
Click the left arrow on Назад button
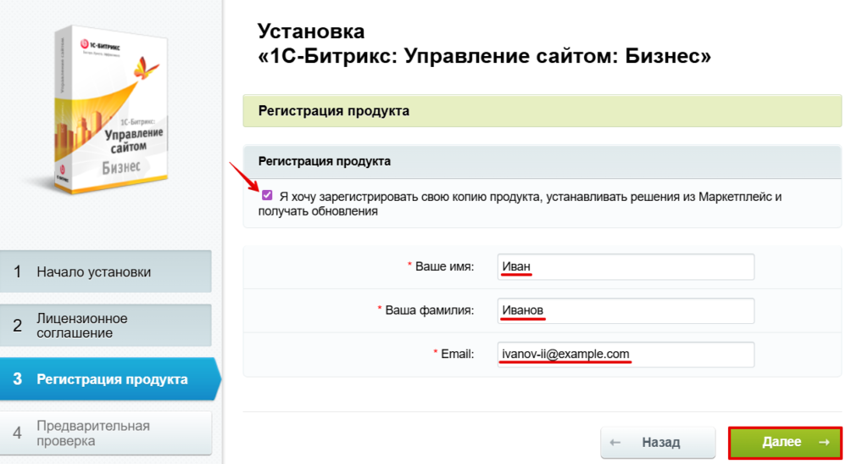click(615, 443)
